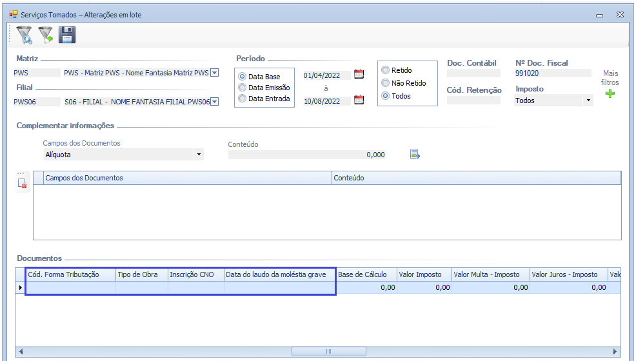Click the green plus Mais filtros icon
Screen dimensions: 636x364
pos(610,93)
